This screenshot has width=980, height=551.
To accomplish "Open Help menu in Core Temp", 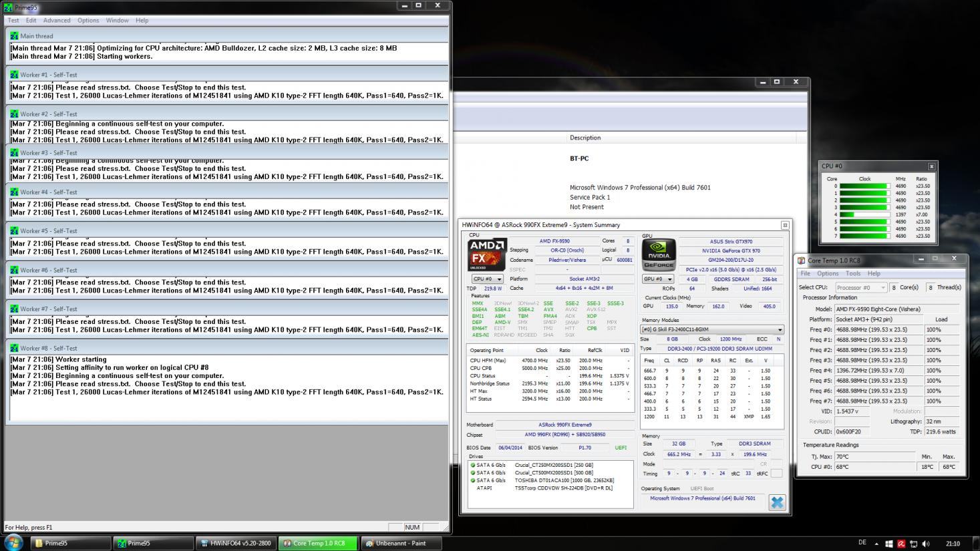I will pos(874,274).
